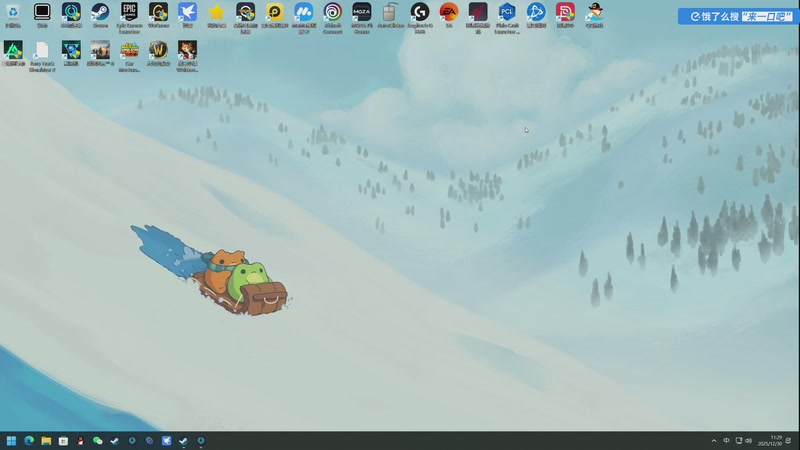Open the dark teal circle app shortcut
The width and height of the screenshot is (800, 450).
[x=71, y=14]
